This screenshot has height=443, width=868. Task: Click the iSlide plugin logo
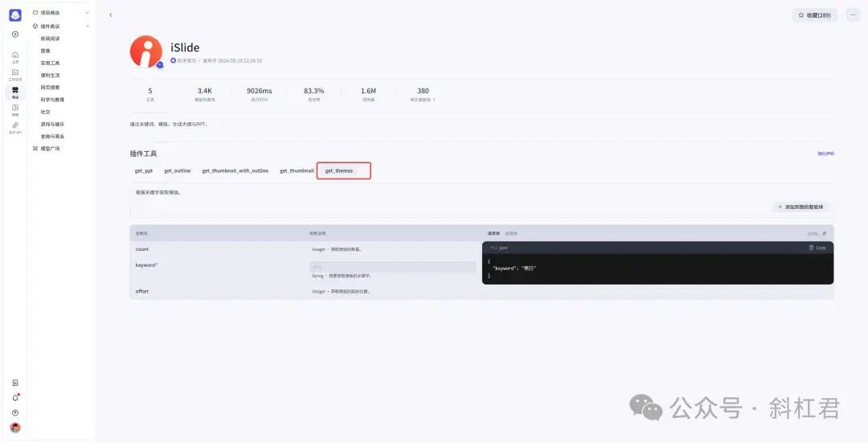(x=146, y=51)
